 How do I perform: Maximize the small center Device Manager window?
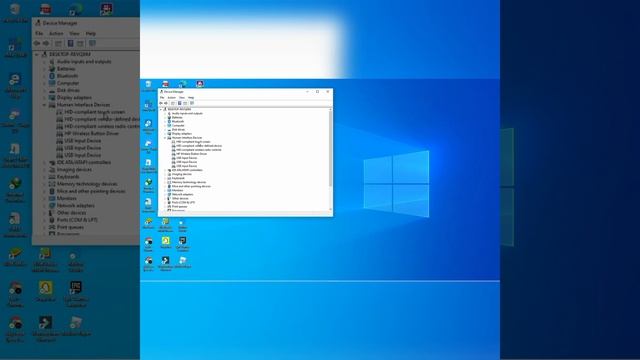318,91
